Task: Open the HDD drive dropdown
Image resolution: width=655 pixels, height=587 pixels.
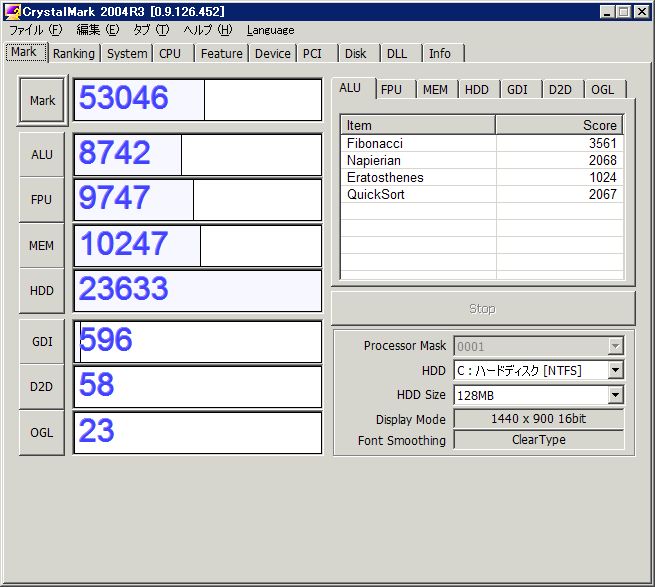Action: click(615, 370)
